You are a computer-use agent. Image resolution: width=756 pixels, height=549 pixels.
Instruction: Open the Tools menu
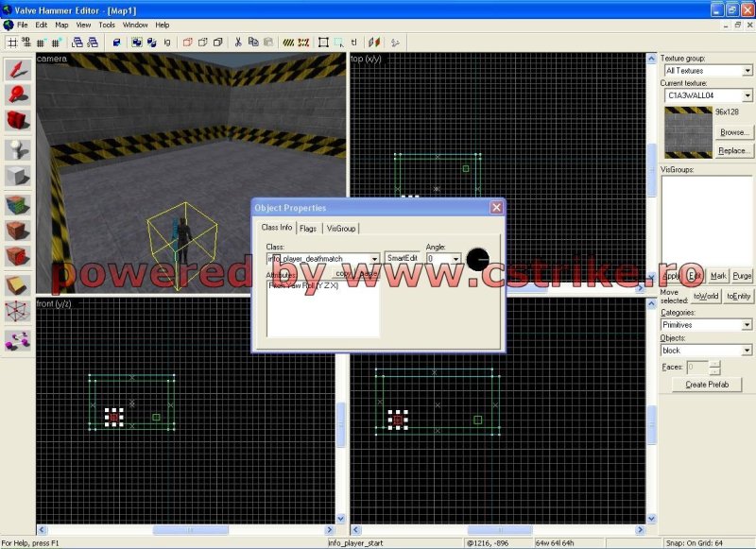tap(107, 25)
